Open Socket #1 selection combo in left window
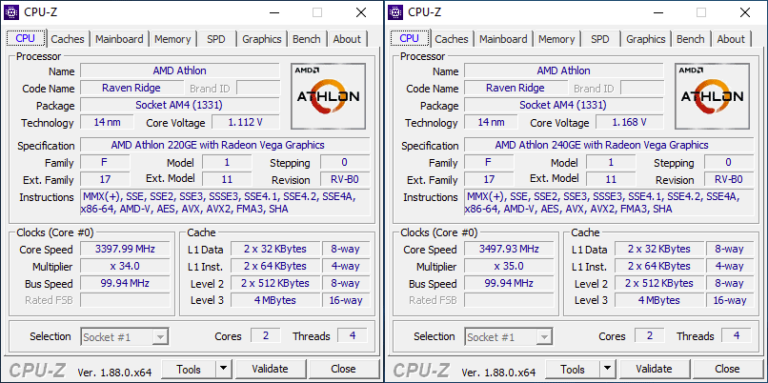768x383 pixels. click(124, 336)
